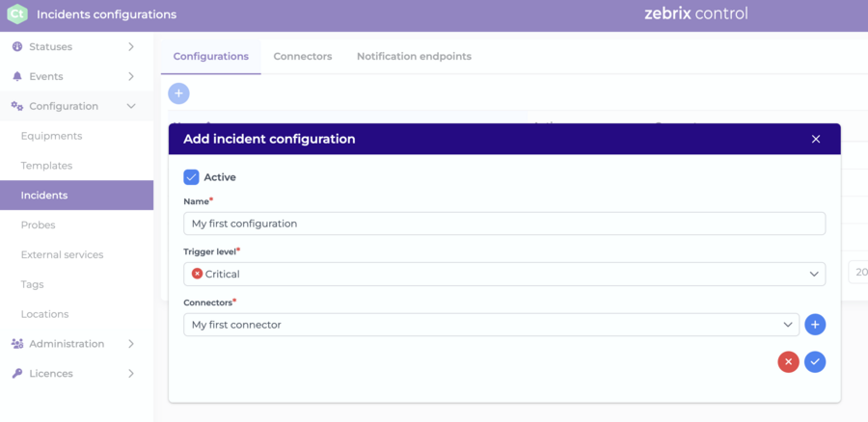The image size is (868, 422).
Task: Add a connector with the blue plus button
Action: point(815,325)
